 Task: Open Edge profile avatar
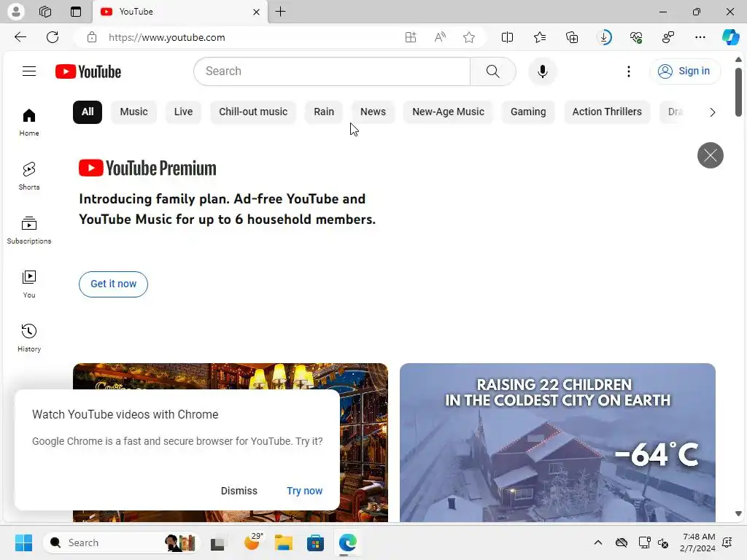click(x=16, y=12)
